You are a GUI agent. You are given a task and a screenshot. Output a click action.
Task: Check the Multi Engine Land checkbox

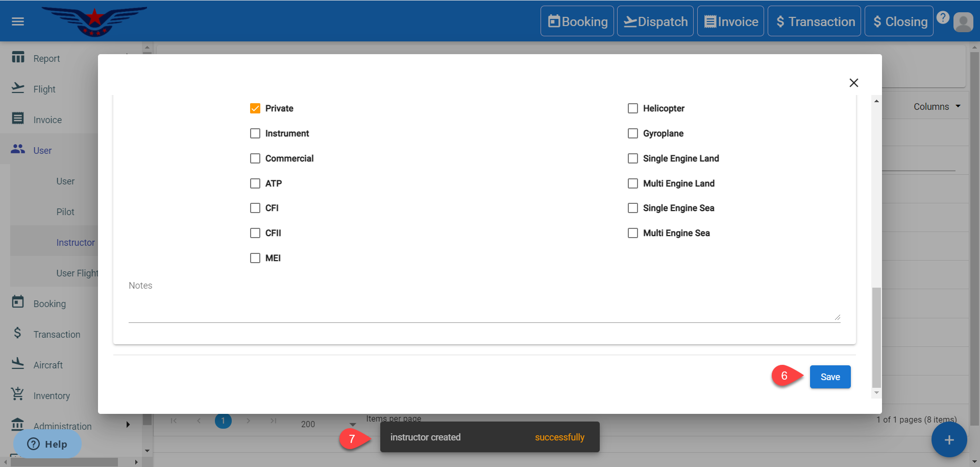click(633, 183)
